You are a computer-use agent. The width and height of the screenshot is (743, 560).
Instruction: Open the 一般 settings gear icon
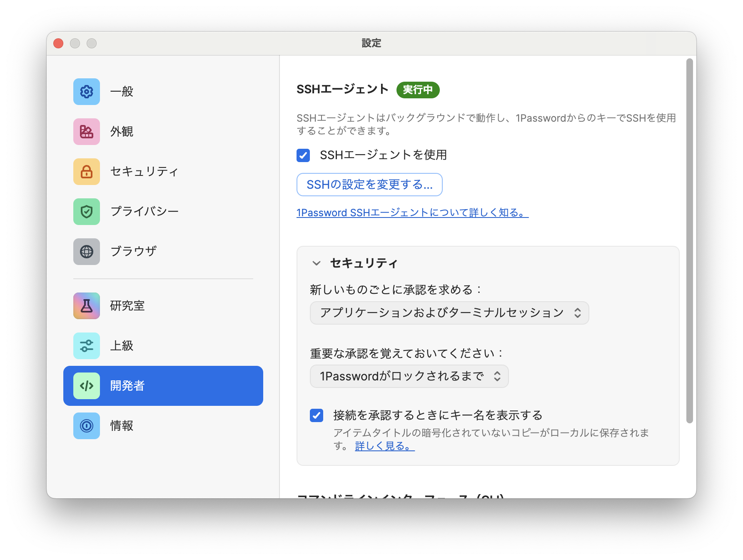(x=86, y=92)
